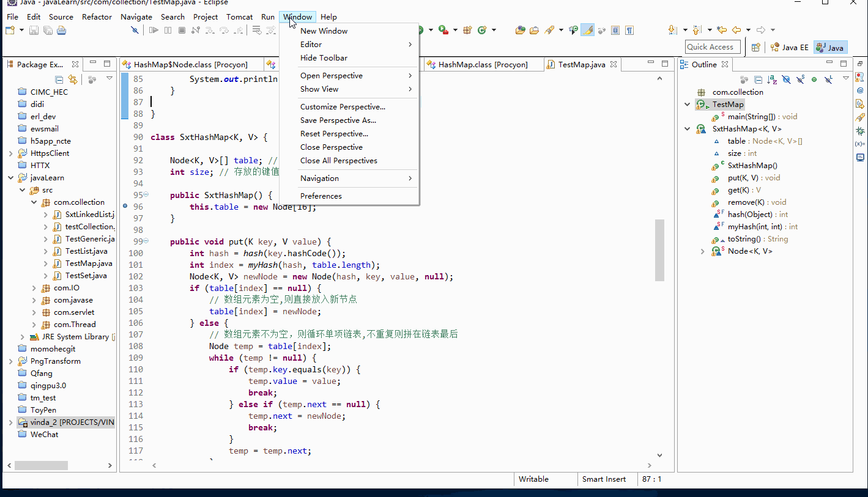Open the Outline view menu dropdown
This screenshot has width=868, height=497.
tap(846, 78)
